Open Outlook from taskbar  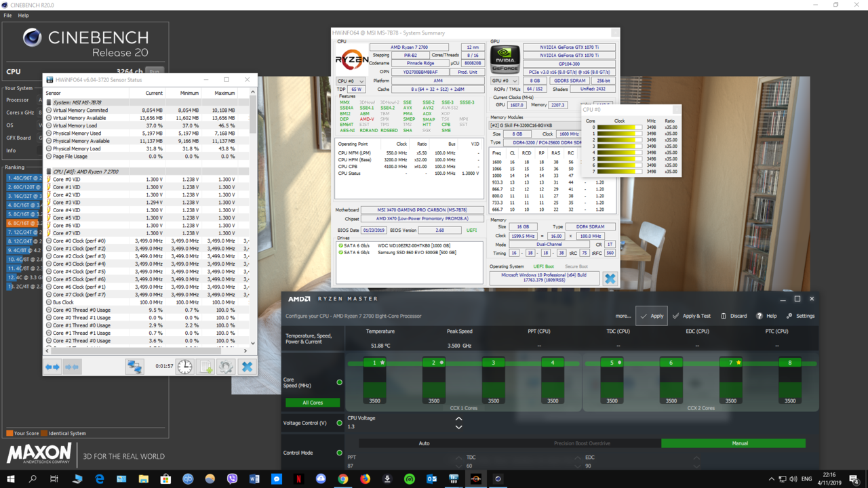[x=432, y=479]
